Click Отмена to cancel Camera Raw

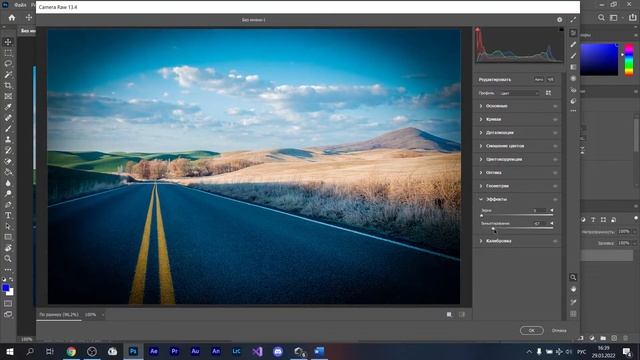pyautogui.click(x=559, y=331)
